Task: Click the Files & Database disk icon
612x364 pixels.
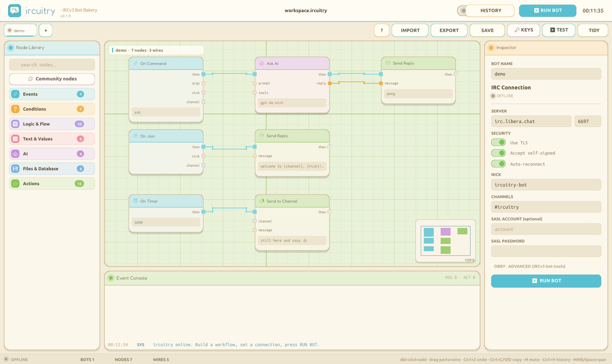Action: tap(15, 169)
